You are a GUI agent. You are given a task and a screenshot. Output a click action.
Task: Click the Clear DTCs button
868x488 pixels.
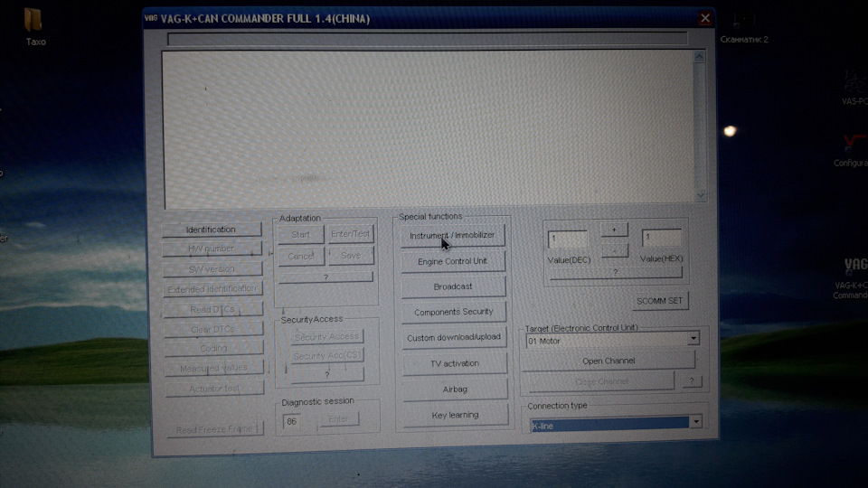click(x=213, y=329)
